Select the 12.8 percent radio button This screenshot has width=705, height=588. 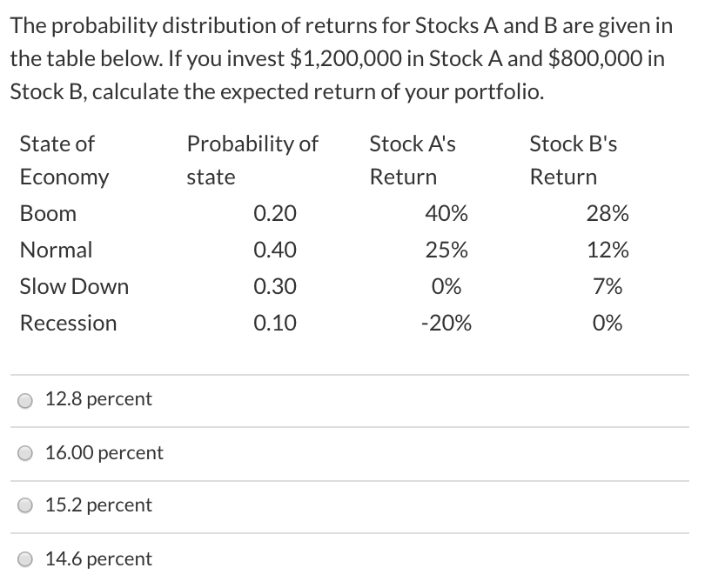point(25,399)
